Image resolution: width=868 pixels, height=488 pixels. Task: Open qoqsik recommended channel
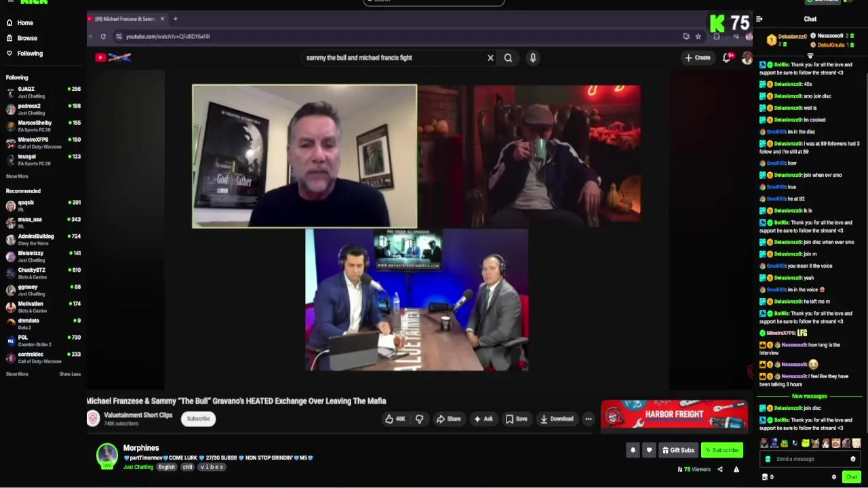[x=43, y=205]
